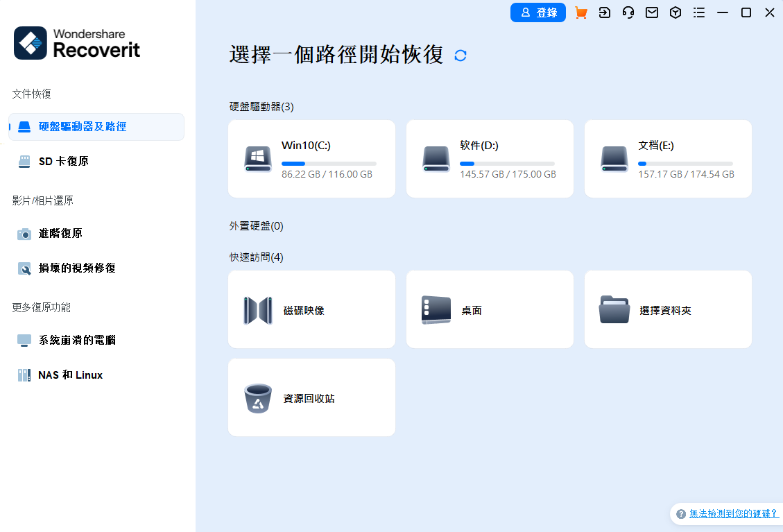Open the list menu icon top right
This screenshot has height=532, width=783.
(x=697, y=12)
